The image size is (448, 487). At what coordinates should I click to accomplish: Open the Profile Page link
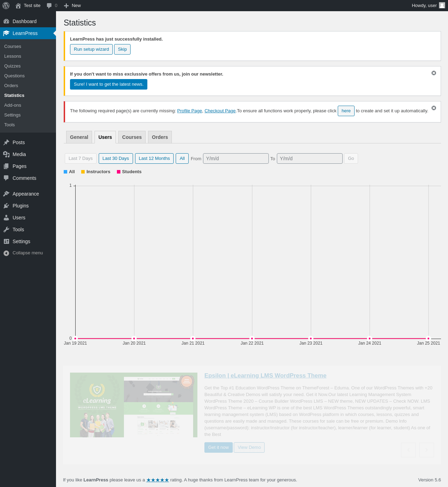189,111
